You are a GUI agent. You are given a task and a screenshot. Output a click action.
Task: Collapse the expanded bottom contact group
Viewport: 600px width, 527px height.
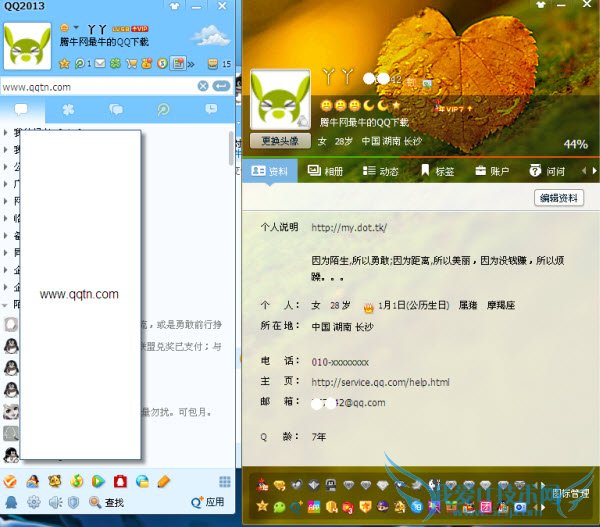[x=5, y=305]
